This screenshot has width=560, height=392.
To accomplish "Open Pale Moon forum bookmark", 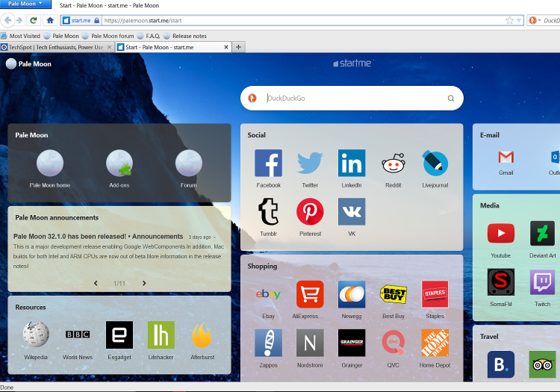I will 108,36.
